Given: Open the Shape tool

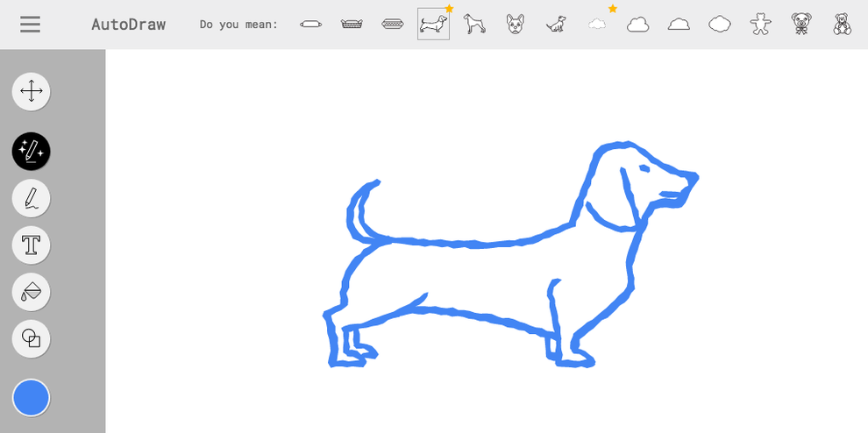Looking at the screenshot, I should pyautogui.click(x=32, y=338).
